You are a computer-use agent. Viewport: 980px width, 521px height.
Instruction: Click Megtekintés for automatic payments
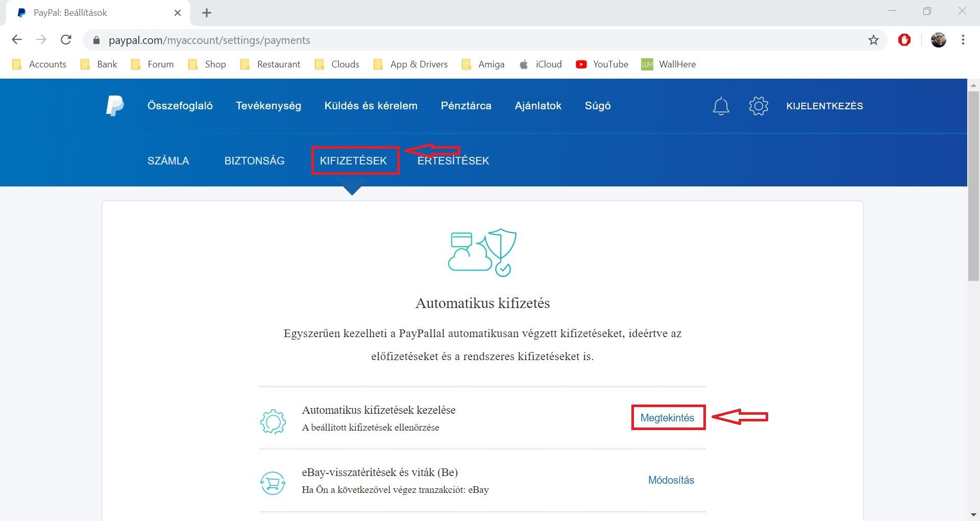[668, 418]
